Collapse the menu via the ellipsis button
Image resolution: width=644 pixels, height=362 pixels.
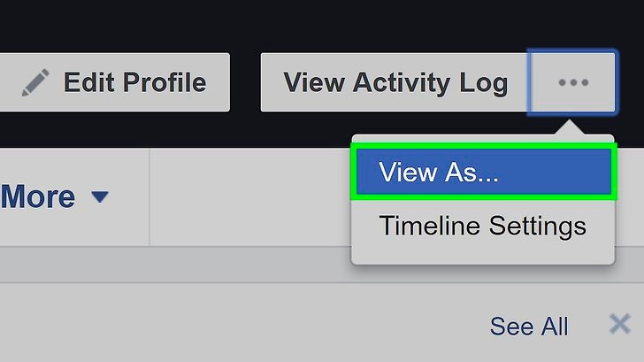(x=572, y=82)
